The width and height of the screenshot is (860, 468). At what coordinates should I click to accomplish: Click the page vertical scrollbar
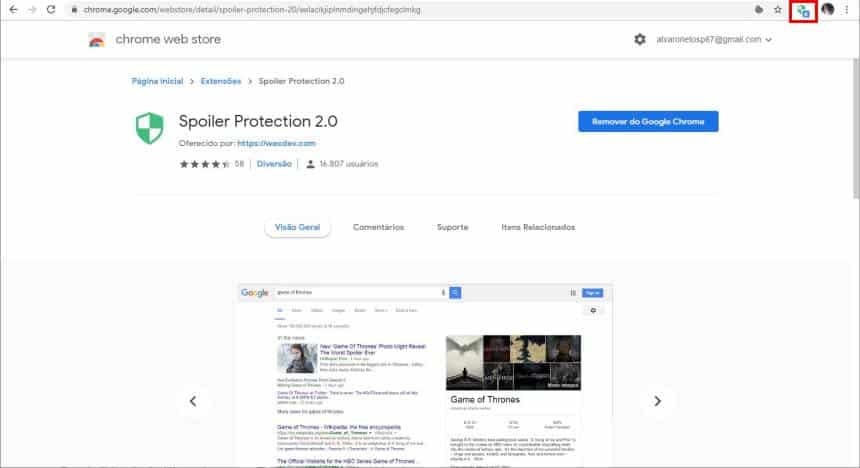pyautogui.click(x=856, y=128)
